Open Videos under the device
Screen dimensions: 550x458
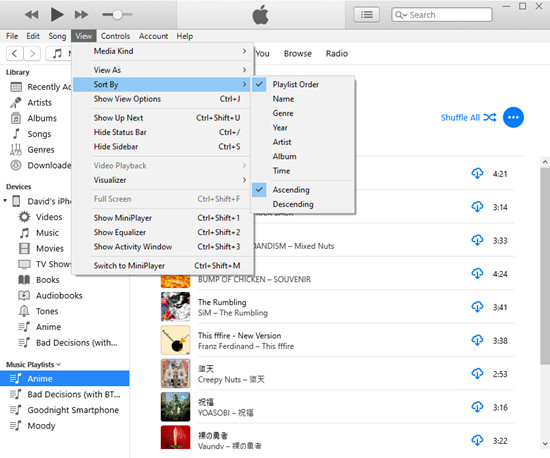(40, 217)
